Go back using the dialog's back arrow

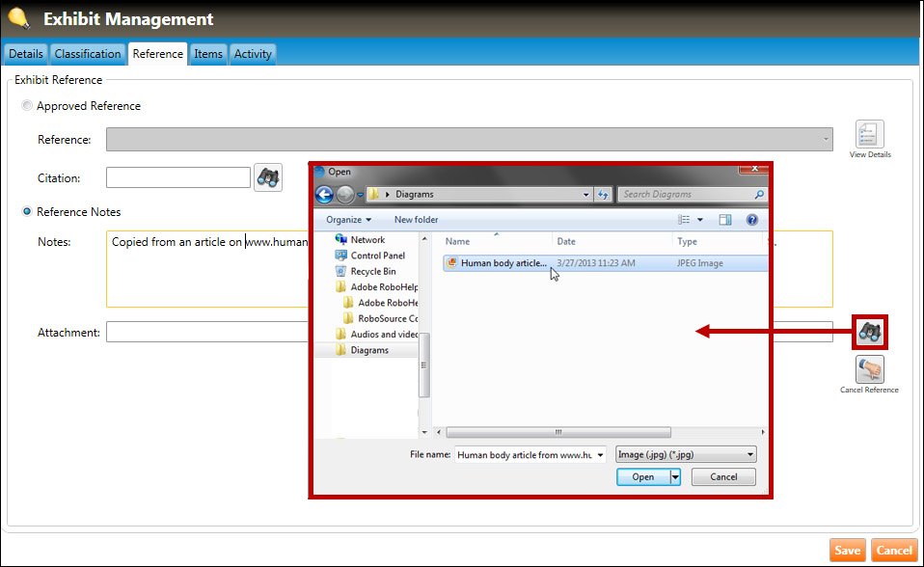324,195
